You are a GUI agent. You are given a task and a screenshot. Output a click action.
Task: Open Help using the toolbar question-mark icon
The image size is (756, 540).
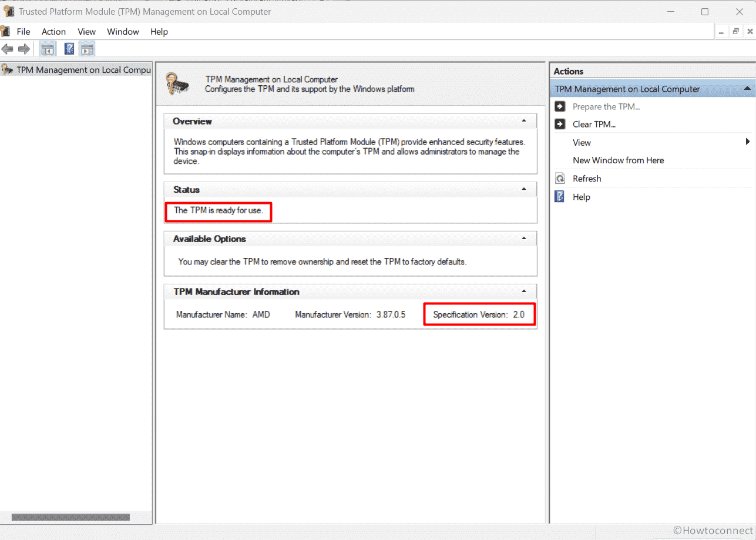[x=69, y=49]
